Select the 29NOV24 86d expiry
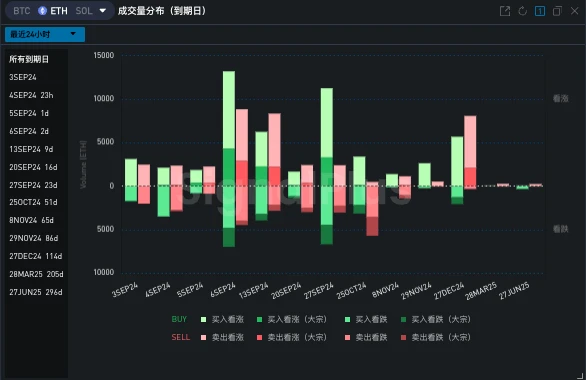 34,238
